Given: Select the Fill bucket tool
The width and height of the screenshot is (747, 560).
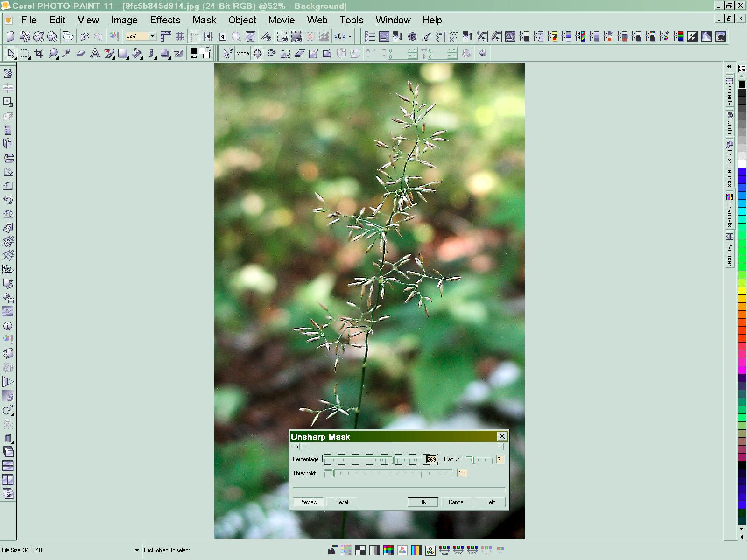Looking at the screenshot, I should point(136,54).
